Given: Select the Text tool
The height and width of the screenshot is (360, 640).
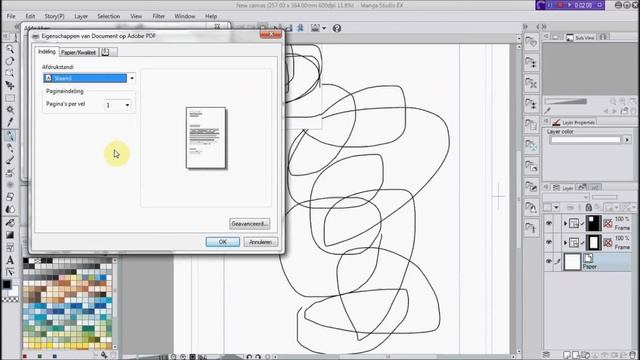Looking at the screenshot, I should [10, 260].
